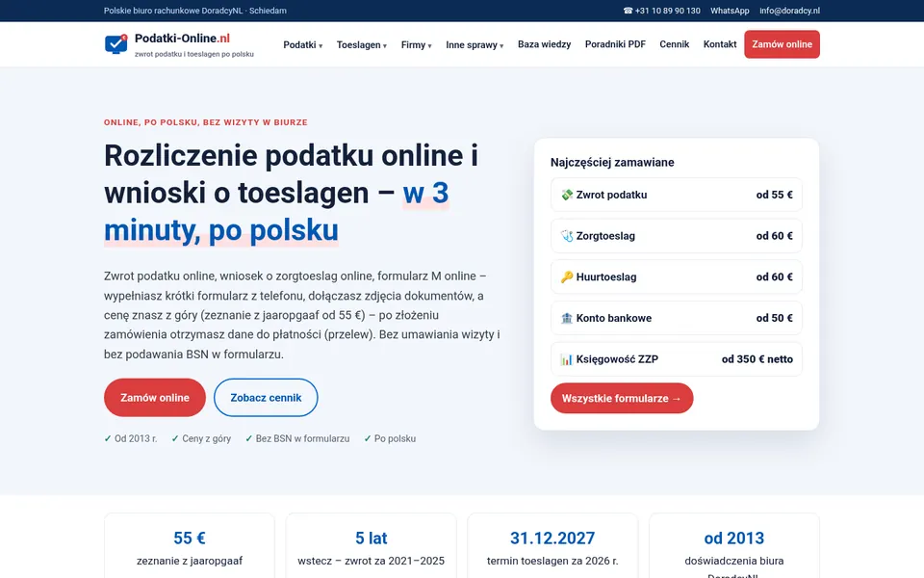The width and height of the screenshot is (924, 578).
Task: Click the 'Rozliczenie podatku online' main heading
Action: 291,193
